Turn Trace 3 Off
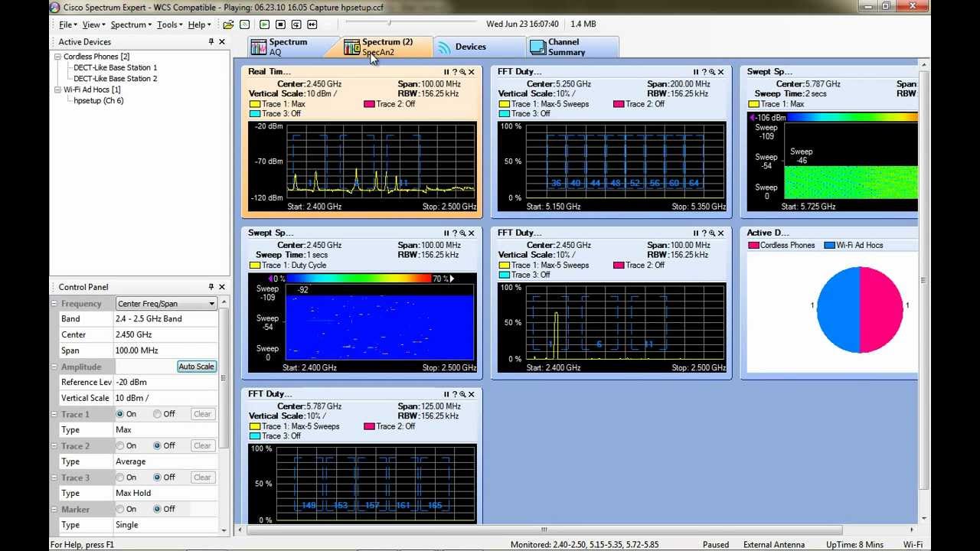The width and height of the screenshot is (980, 551). coord(158,477)
